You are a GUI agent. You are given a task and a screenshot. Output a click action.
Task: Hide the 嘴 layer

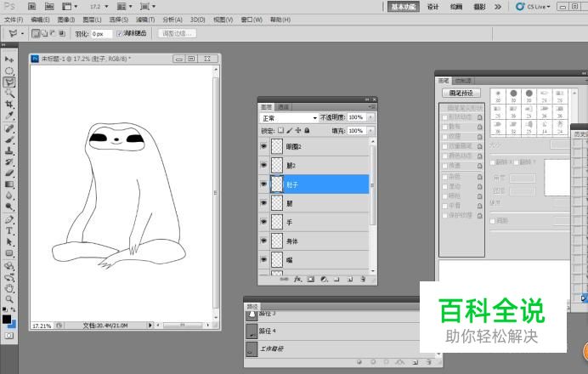click(x=263, y=259)
